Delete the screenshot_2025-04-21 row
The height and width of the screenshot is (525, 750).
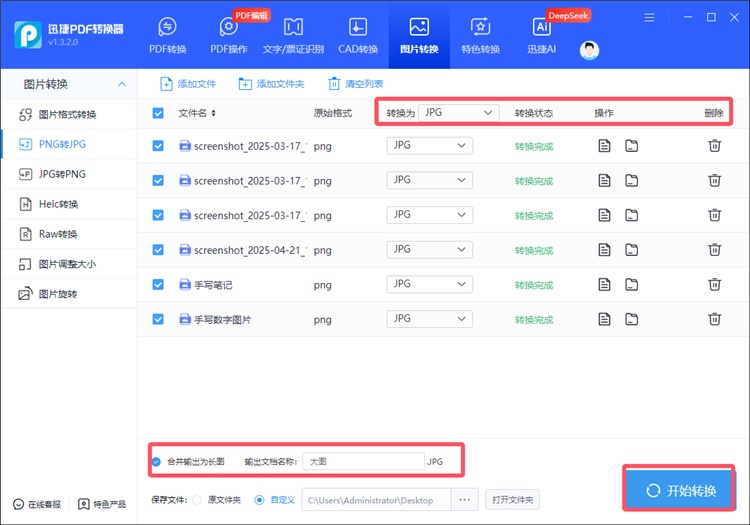pyautogui.click(x=715, y=250)
